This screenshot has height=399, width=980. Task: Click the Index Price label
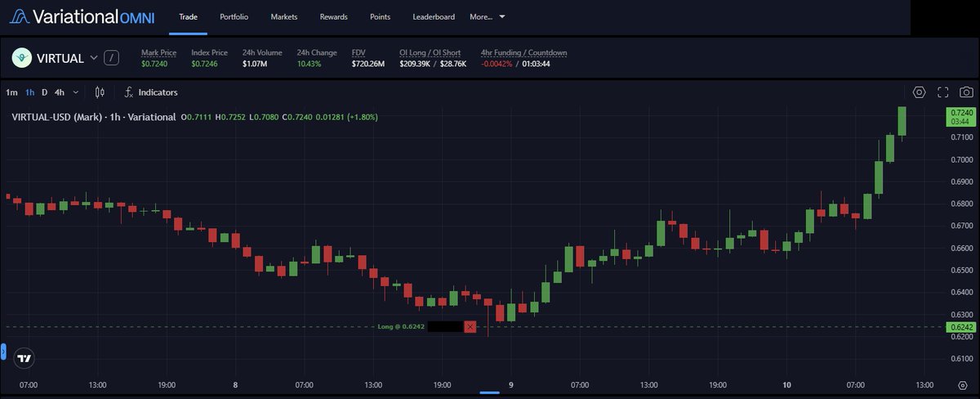208,52
